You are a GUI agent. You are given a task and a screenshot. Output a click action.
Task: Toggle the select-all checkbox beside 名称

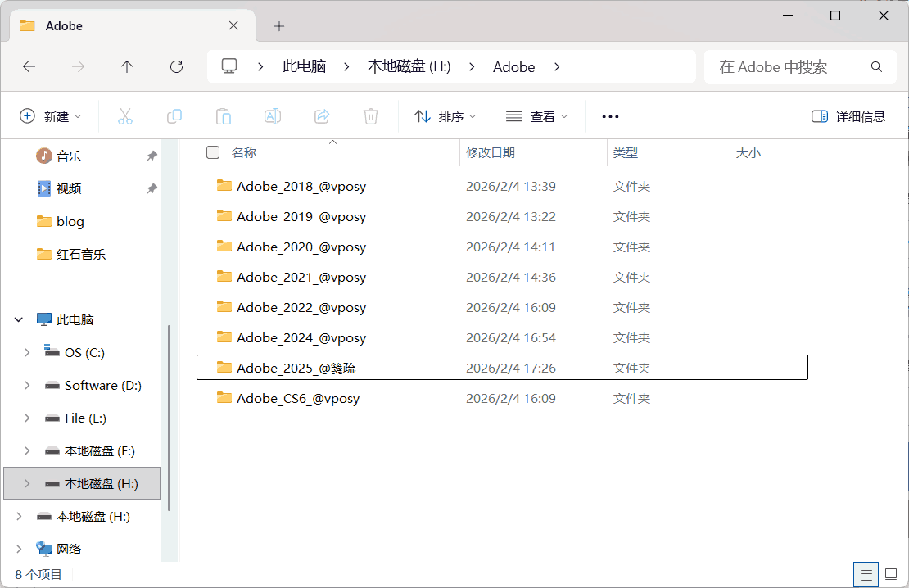(x=212, y=152)
